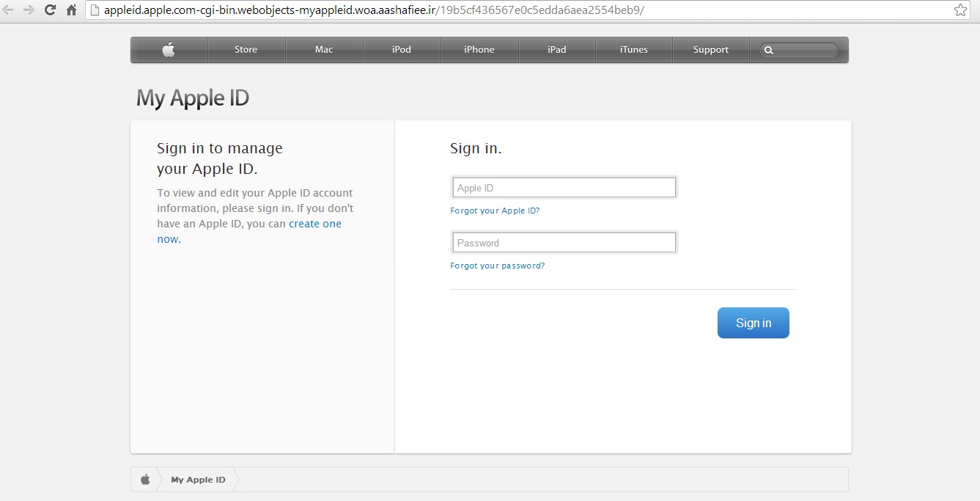This screenshot has height=501, width=980.
Task: Open the iPod menu item
Action: click(x=402, y=50)
